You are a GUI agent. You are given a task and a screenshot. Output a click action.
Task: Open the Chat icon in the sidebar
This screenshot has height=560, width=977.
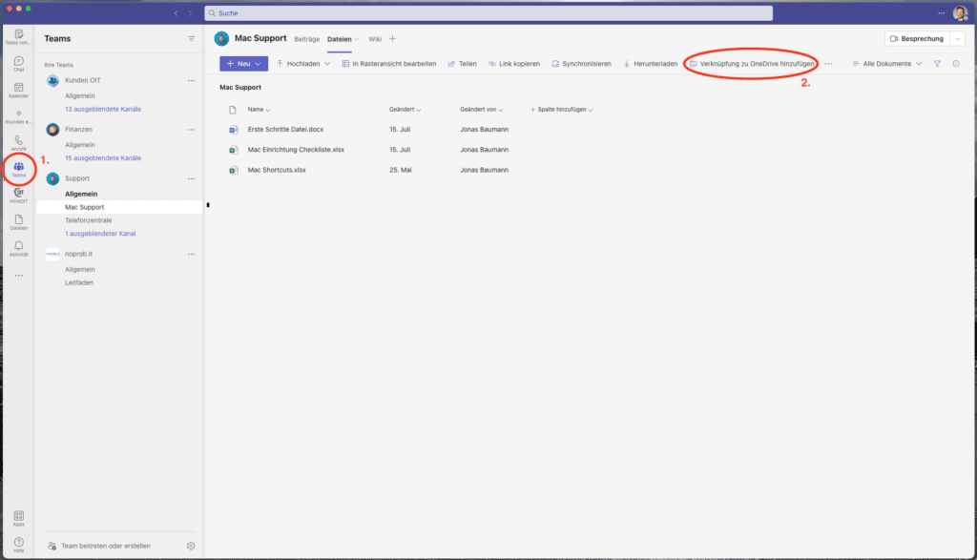[x=19, y=59]
